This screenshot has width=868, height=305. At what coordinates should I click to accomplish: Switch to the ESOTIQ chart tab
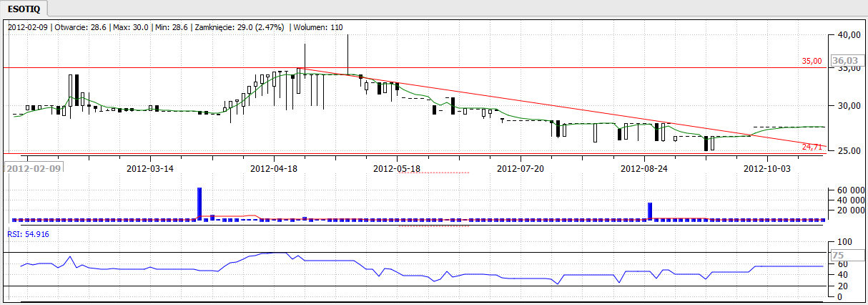click(25, 9)
